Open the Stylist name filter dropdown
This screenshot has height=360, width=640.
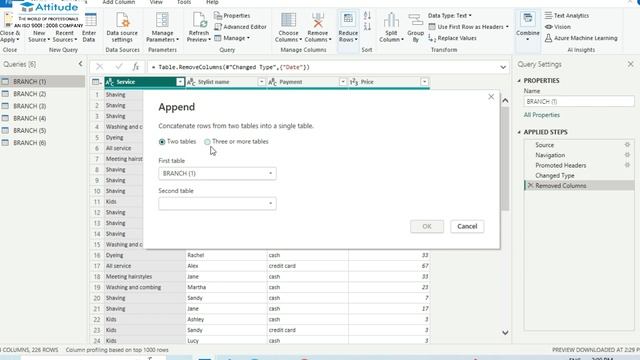(x=262, y=82)
